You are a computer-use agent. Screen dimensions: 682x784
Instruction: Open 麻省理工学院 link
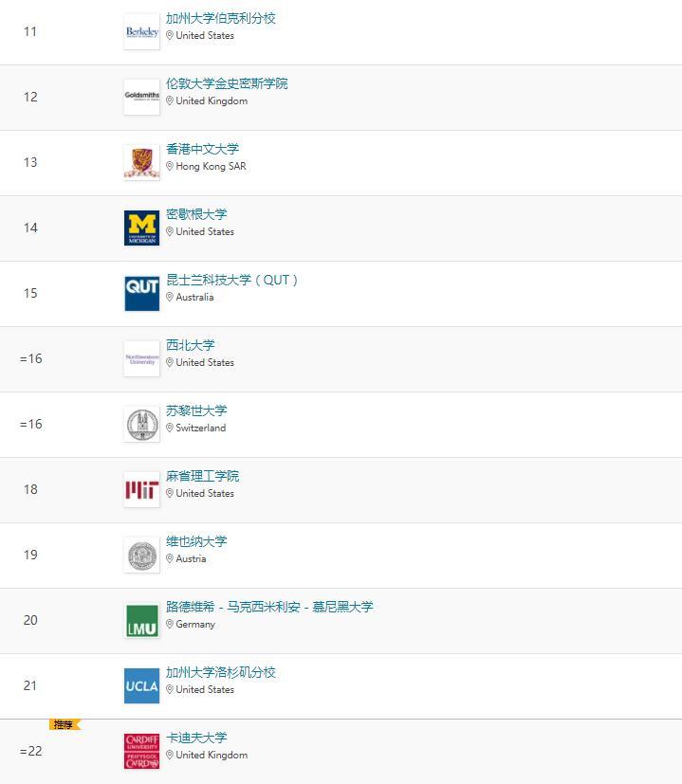point(202,477)
